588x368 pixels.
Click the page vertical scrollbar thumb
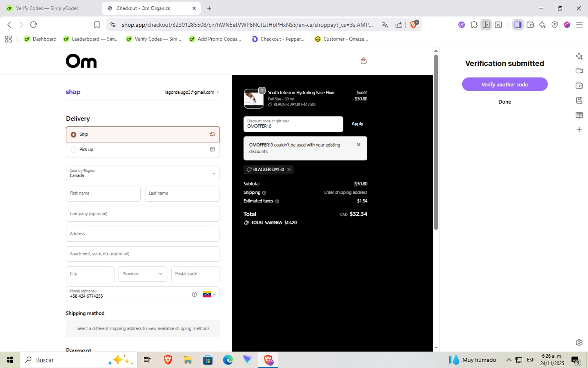point(436,142)
